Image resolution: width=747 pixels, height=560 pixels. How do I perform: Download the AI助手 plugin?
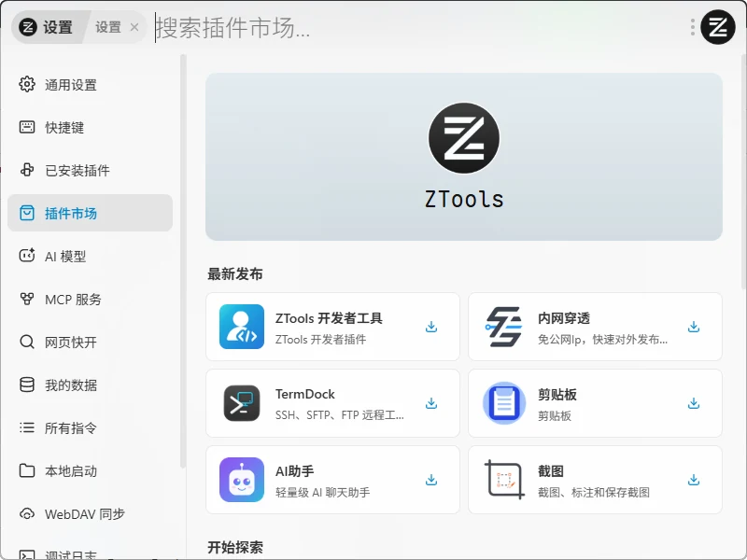click(431, 480)
